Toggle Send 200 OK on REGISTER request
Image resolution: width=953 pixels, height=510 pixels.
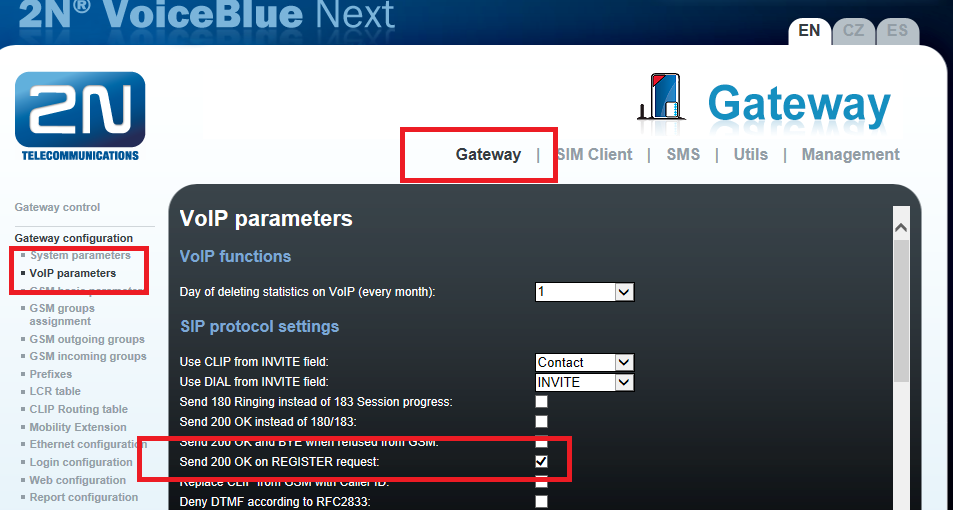point(541,462)
